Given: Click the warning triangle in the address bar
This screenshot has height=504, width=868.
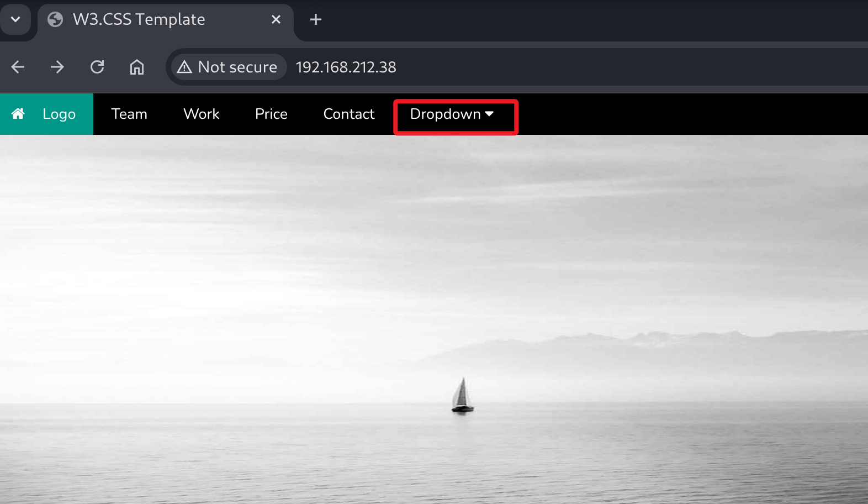Looking at the screenshot, I should tap(184, 67).
